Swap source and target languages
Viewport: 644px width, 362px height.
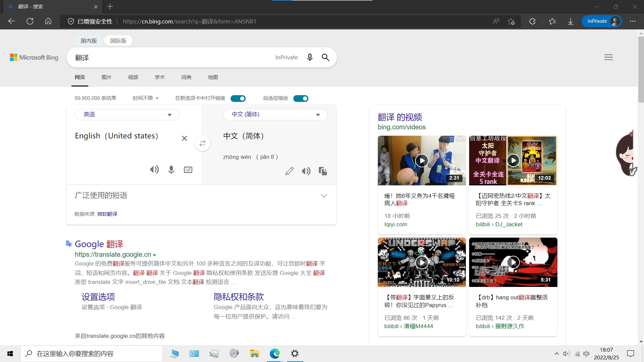202,143
